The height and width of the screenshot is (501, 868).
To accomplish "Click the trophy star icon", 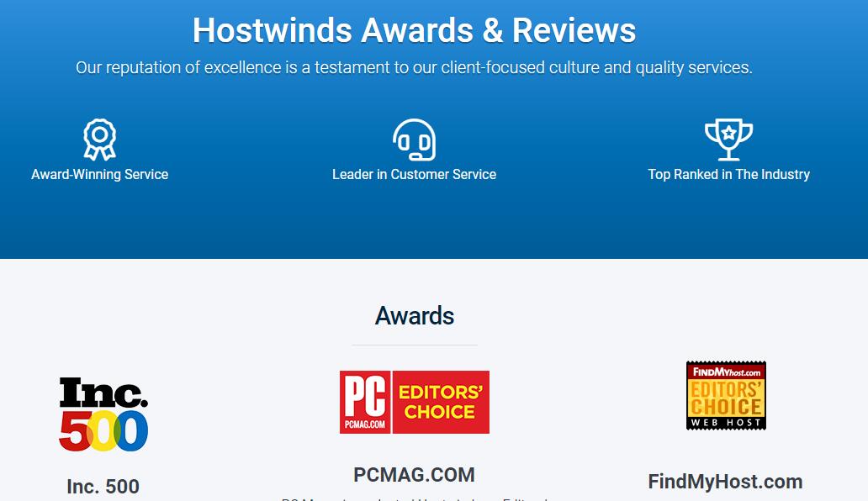I will (x=728, y=140).
